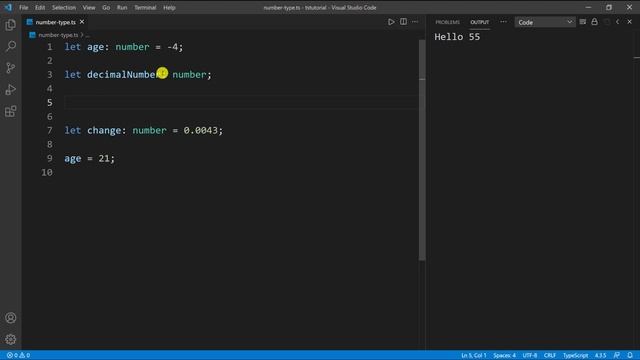Click the feedback icon in status bar
The width and height of the screenshot is (640, 360).
(x=617, y=355)
